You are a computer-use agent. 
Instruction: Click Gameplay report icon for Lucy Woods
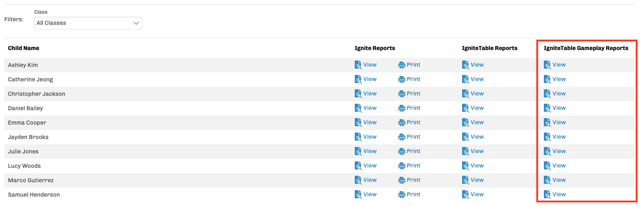click(547, 166)
